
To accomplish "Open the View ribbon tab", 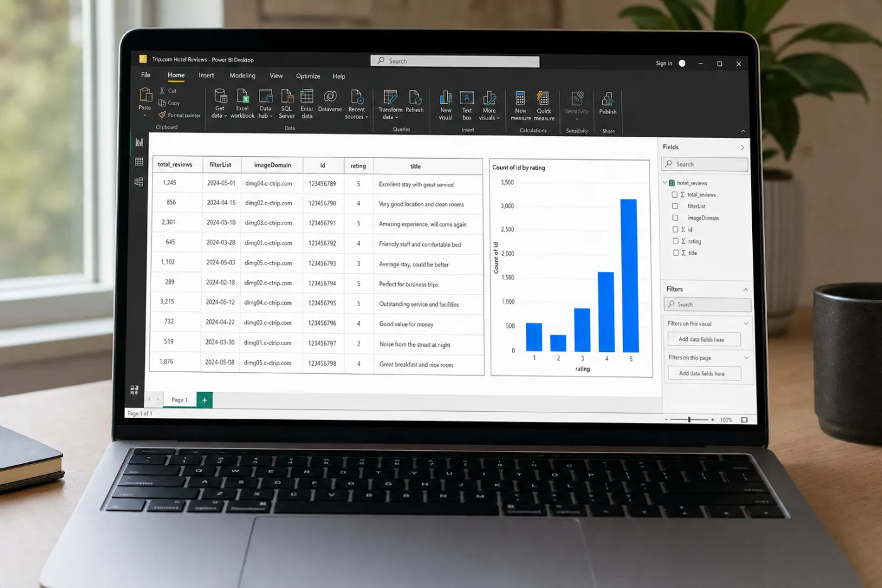I will click(276, 76).
